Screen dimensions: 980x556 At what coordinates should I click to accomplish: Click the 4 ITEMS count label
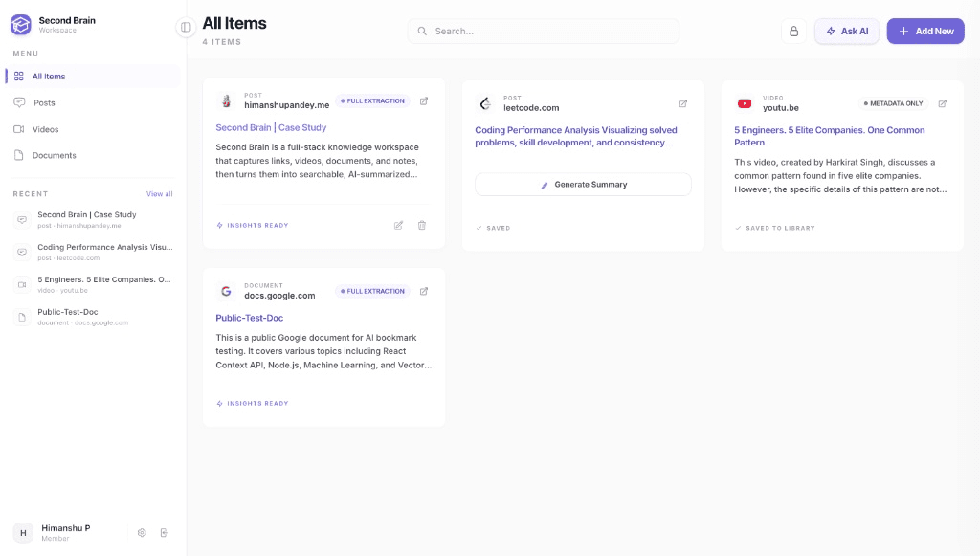coord(222,42)
